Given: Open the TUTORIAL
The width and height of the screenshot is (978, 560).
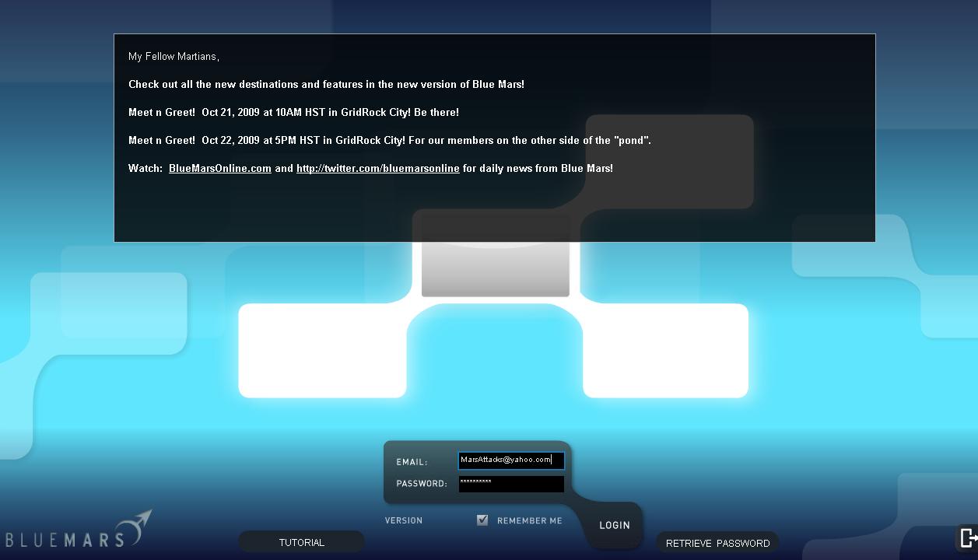Looking at the screenshot, I should click(x=301, y=541).
